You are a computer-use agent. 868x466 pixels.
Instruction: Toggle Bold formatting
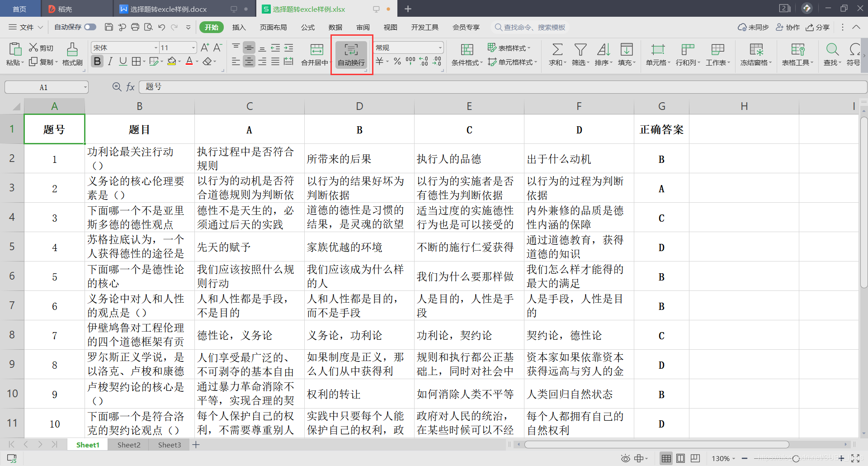97,61
